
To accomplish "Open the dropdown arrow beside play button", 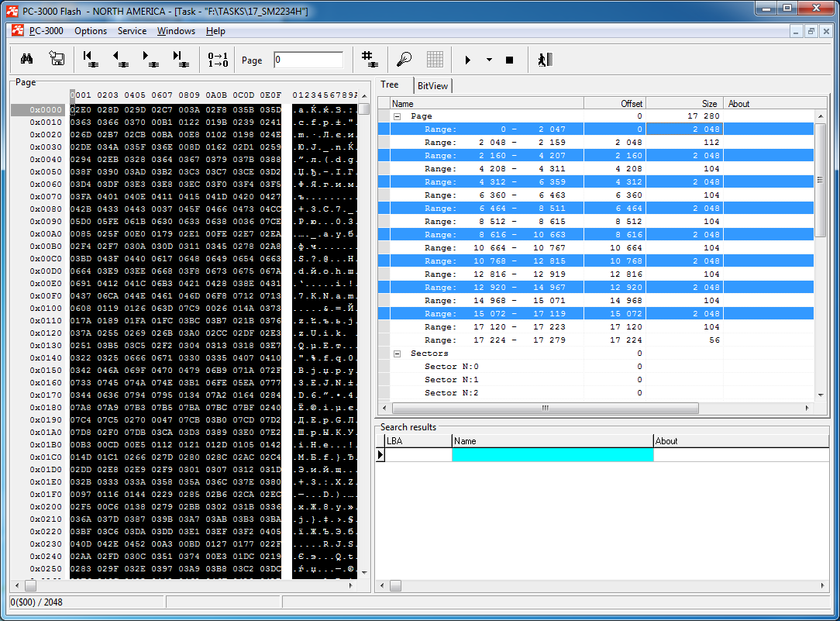I will coord(489,60).
